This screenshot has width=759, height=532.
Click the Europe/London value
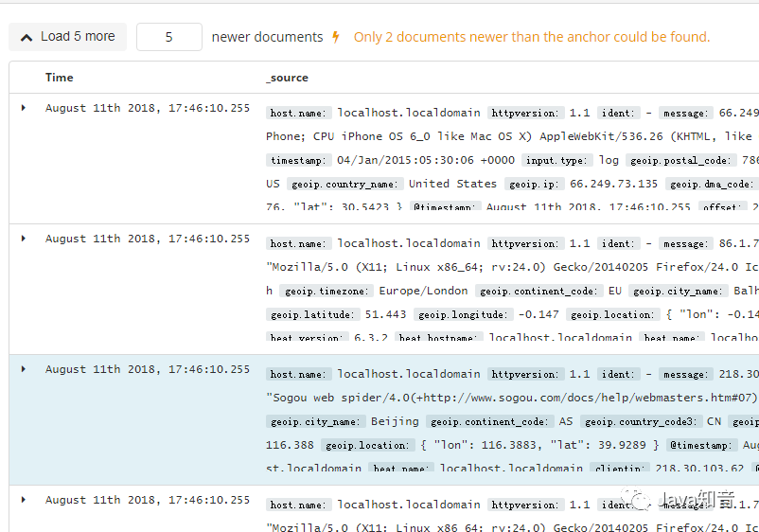tap(424, 291)
